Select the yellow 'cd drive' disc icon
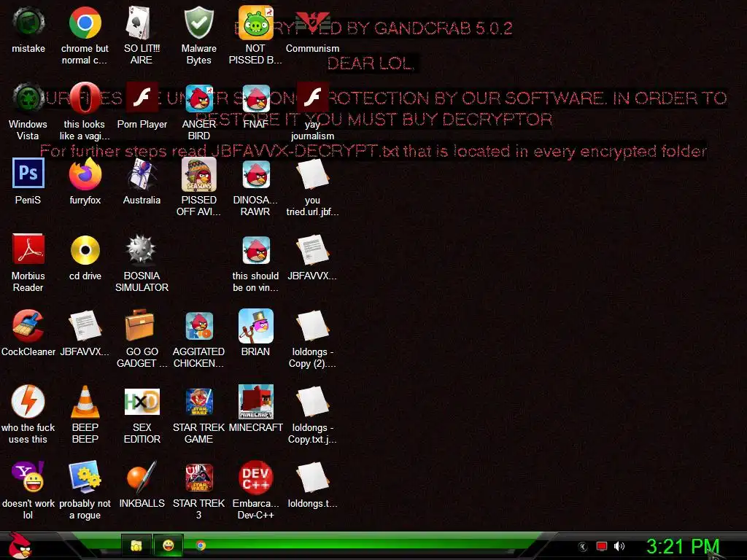 point(85,250)
